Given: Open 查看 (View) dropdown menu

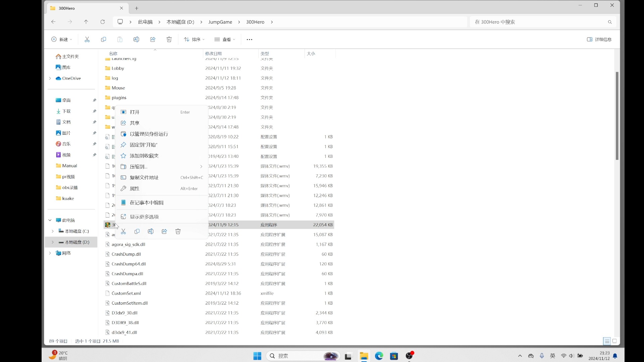Looking at the screenshot, I should (x=225, y=39).
